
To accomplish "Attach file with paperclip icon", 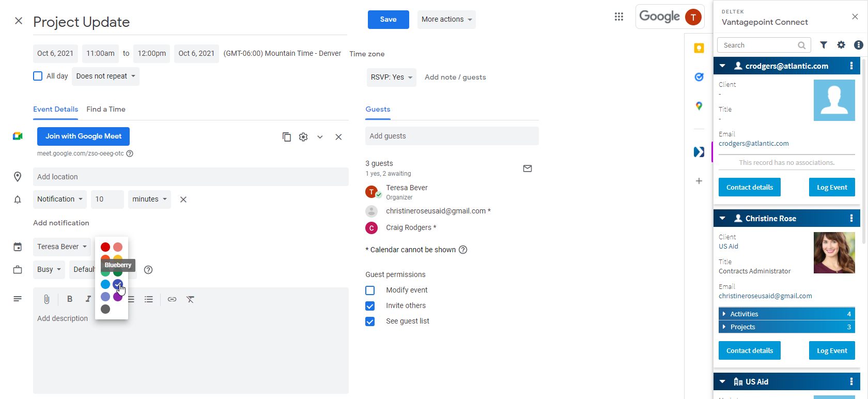I will click(x=47, y=299).
